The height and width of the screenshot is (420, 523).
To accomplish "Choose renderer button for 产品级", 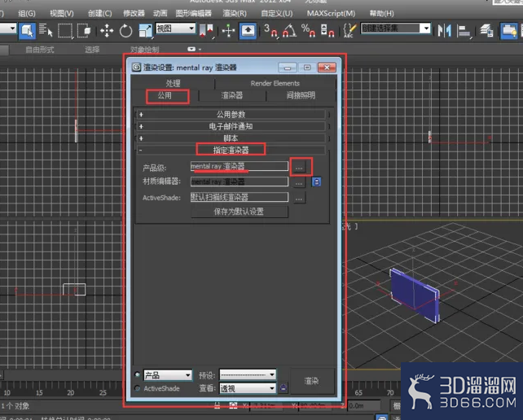I will pyautogui.click(x=299, y=168).
